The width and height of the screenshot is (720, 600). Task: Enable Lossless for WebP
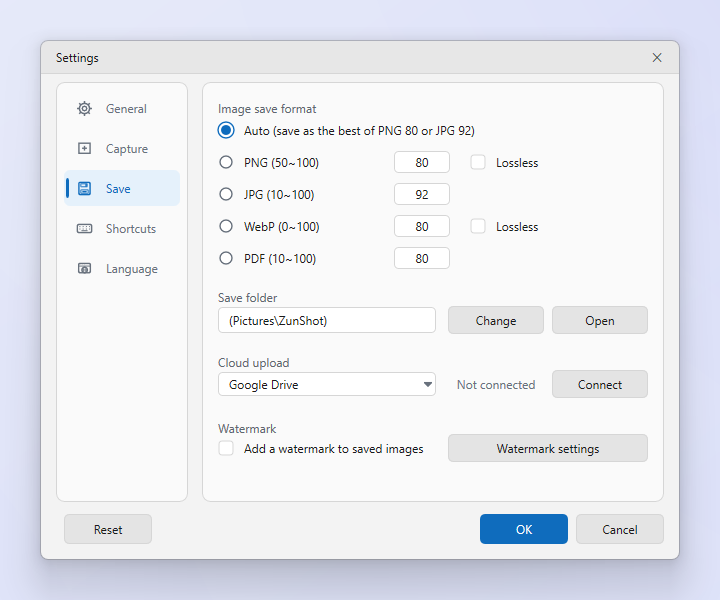click(478, 226)
